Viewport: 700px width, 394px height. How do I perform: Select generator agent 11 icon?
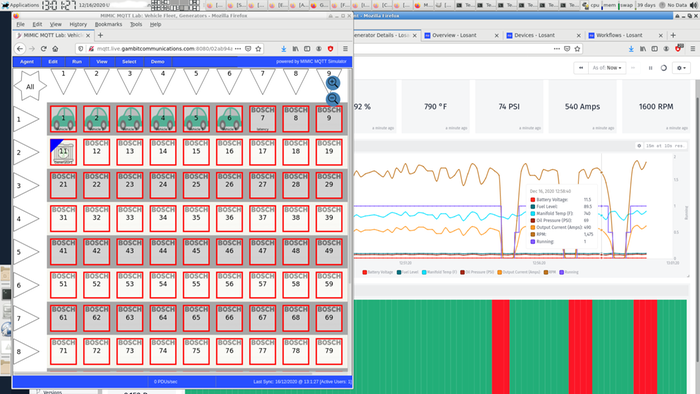(63, 152)
